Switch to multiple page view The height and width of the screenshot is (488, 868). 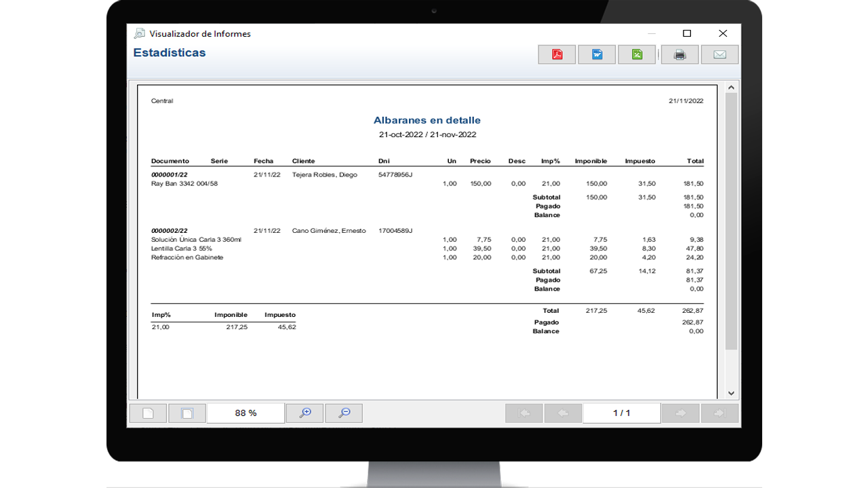pos(187,413)
